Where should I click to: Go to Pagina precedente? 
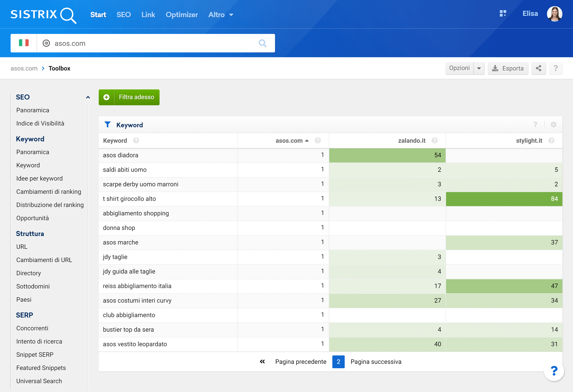click(301, 361)
